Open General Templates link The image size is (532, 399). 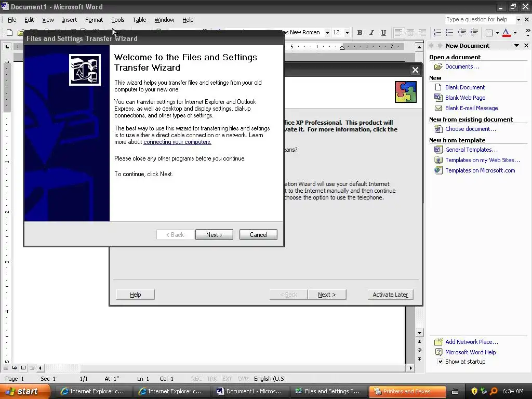coord(471,150)
